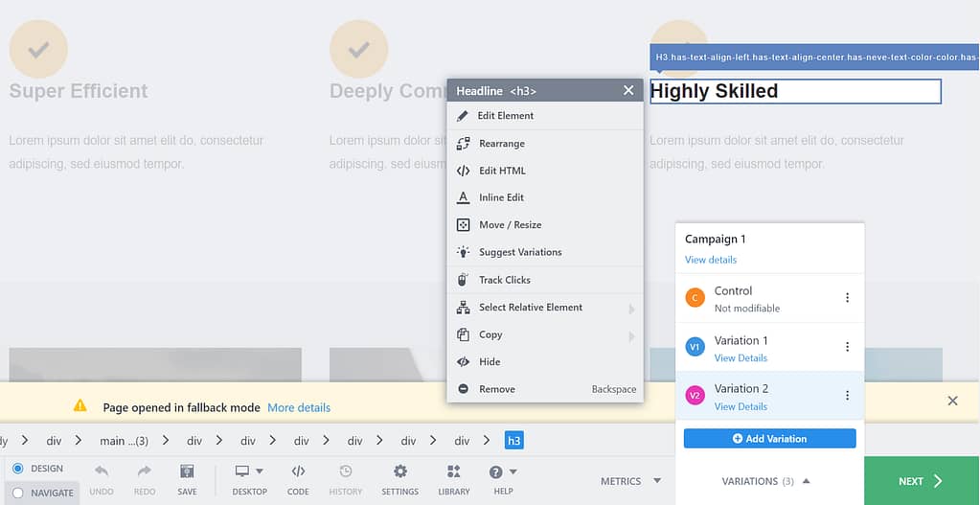Dismiss the fallback mode warning bar
Screen dimensions: 980x505
[952, 401]
